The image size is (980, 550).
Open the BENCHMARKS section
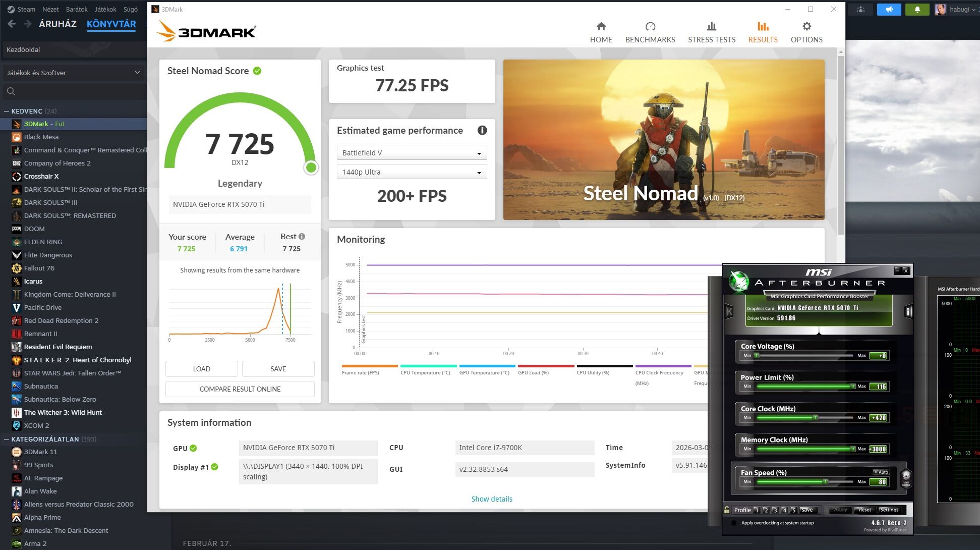coord(650,32)
